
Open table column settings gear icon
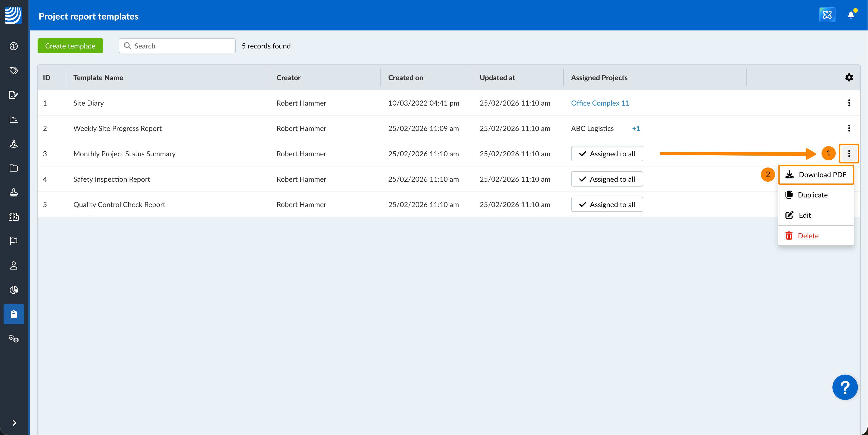click(849, 77)
